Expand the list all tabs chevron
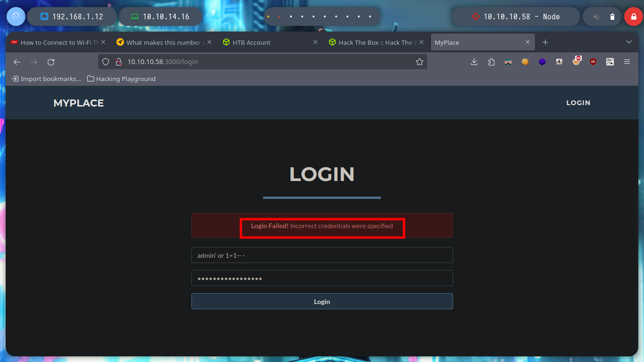This screenshot has height=362, width=644. tap(628, 42)
